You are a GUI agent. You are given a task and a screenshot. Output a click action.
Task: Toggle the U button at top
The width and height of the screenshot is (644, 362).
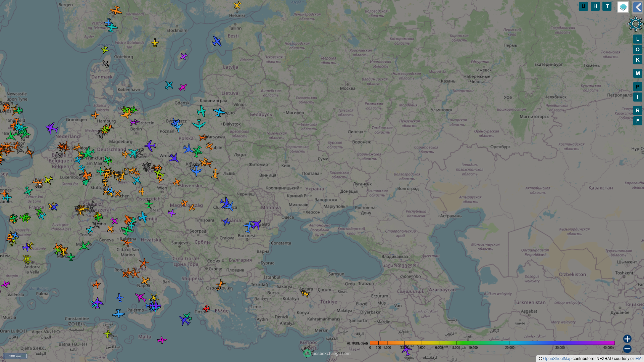click(583, 6)
